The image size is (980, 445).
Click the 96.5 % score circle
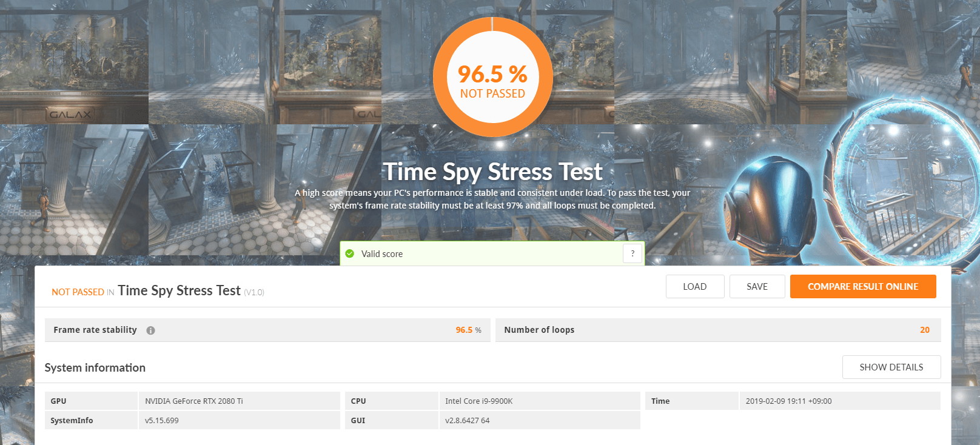[492, 78]
